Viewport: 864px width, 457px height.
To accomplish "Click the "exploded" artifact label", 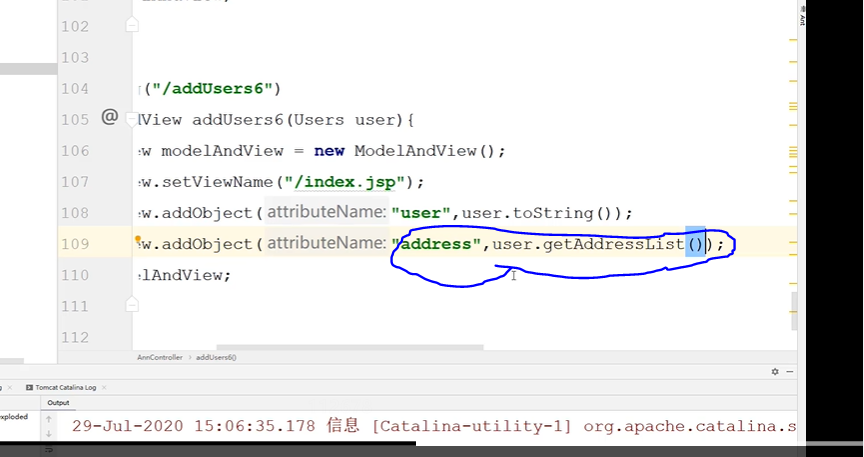I will click(x=14, y=417).
